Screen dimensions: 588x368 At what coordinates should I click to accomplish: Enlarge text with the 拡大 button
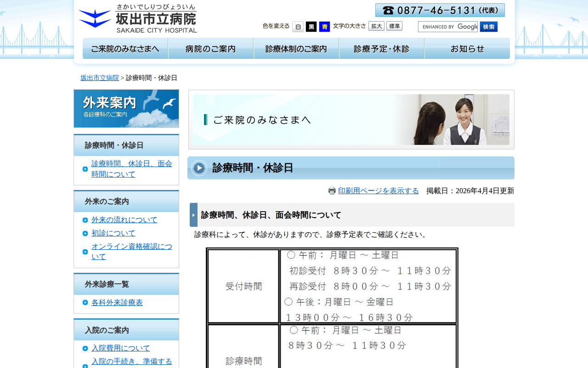pos(376,26)
